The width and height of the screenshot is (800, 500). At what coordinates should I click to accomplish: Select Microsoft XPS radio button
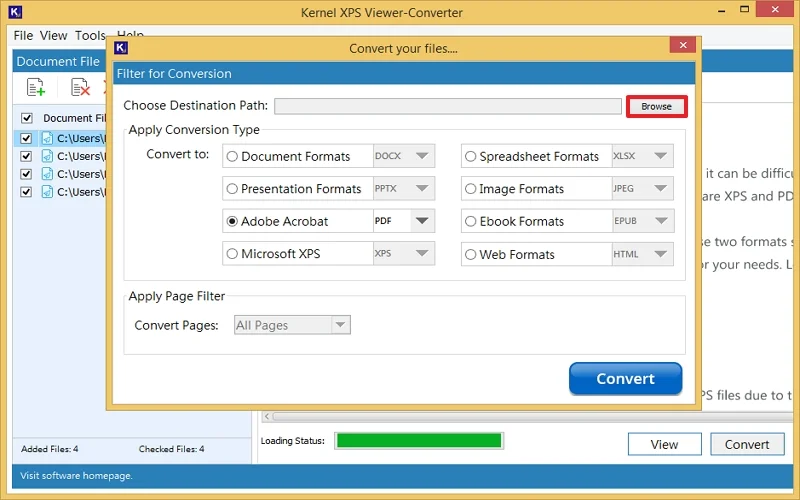click(232, 254)
